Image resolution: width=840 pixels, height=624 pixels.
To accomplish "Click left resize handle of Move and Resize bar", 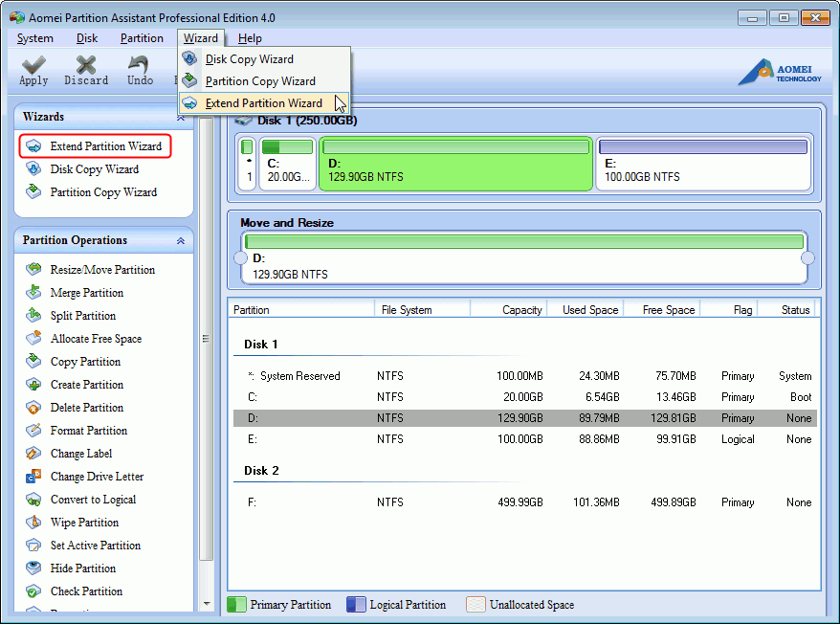I will [240, 258].
